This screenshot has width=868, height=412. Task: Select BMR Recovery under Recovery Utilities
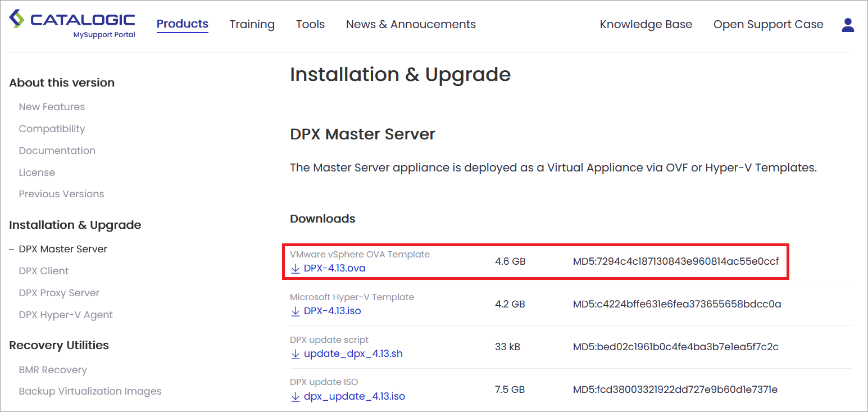[x=53, y=370]
